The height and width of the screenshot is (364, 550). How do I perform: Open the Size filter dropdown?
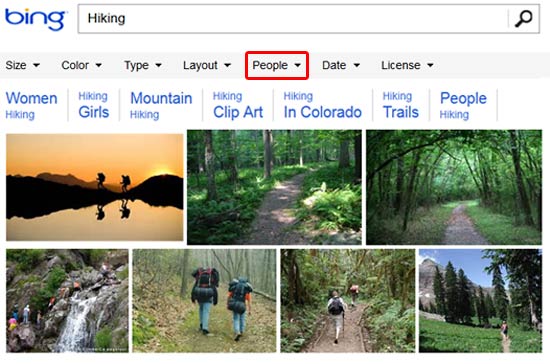(x=23, y=65)
